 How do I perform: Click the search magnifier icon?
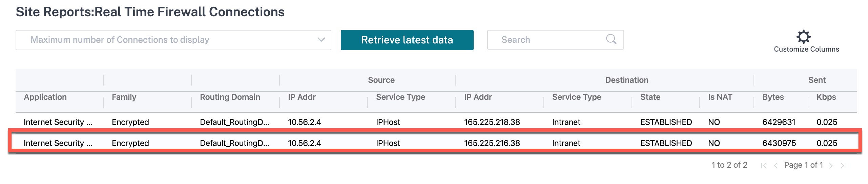coord(611,39)
